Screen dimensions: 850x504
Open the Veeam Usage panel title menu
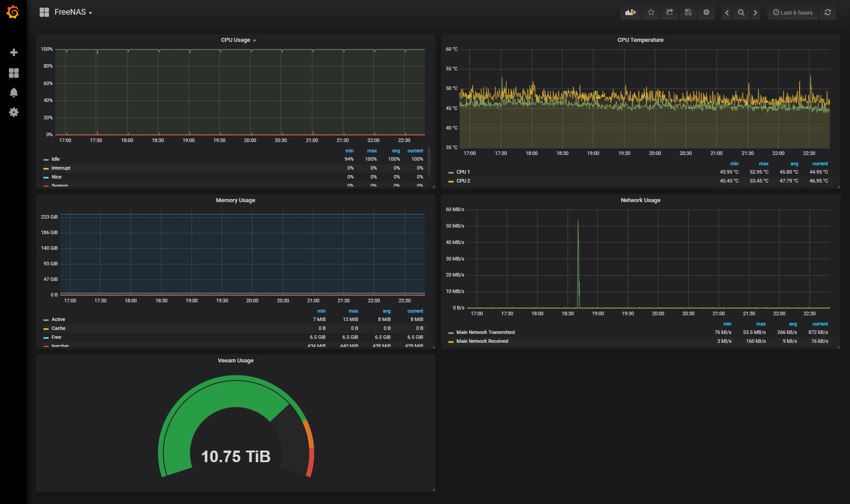point(235,361)
